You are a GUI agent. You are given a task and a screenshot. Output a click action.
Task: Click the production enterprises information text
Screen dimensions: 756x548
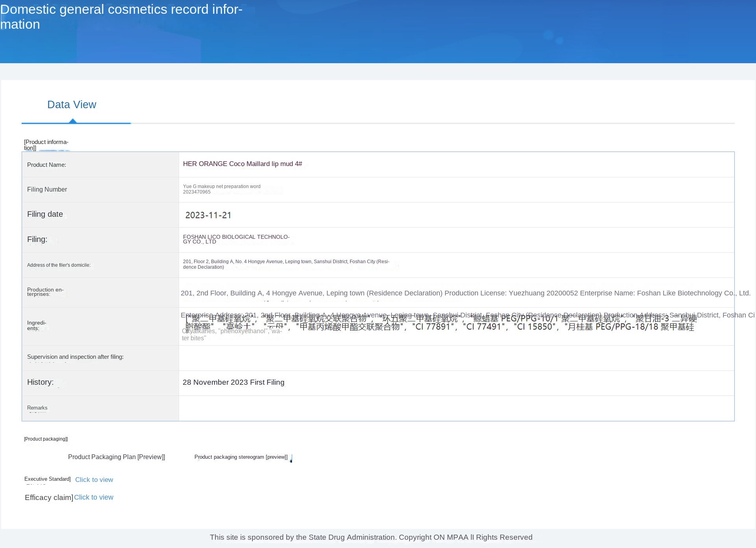(465, 293)
